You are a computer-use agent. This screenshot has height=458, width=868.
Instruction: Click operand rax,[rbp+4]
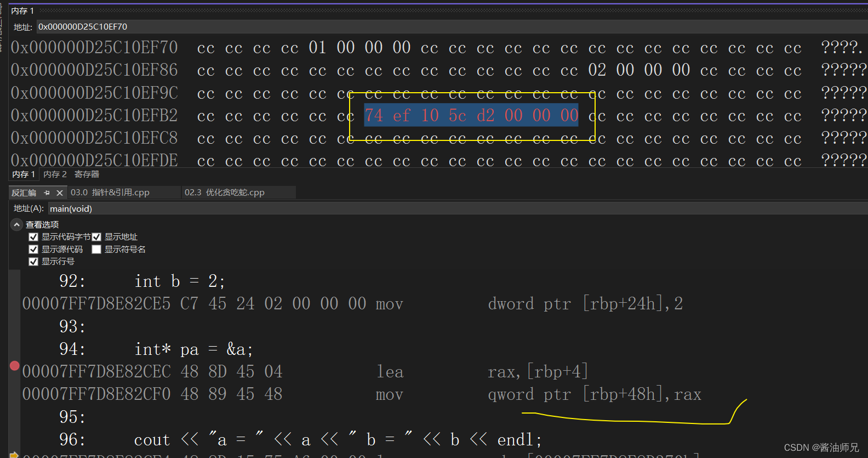[538, 372]
